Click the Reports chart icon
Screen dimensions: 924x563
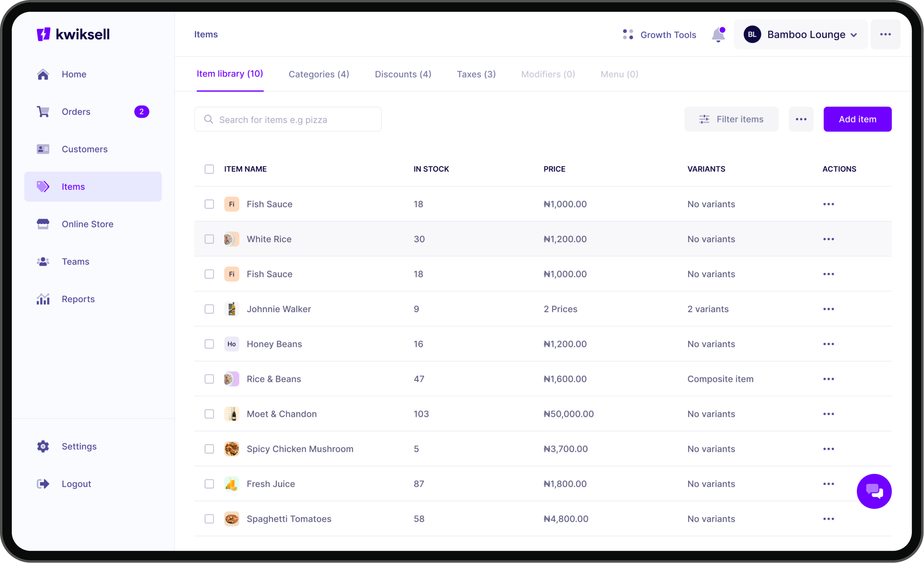tap(43, 299)
